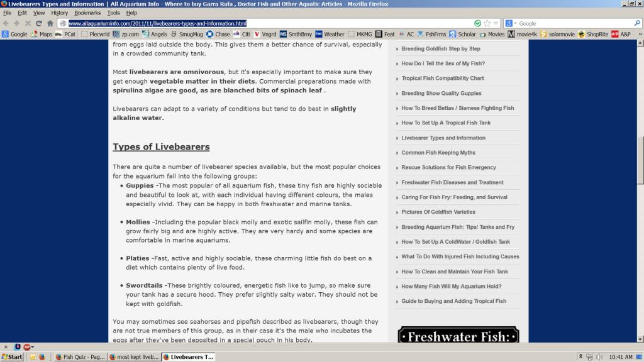Open the History menu
The image size is (644, 362).
coord(59,13)
